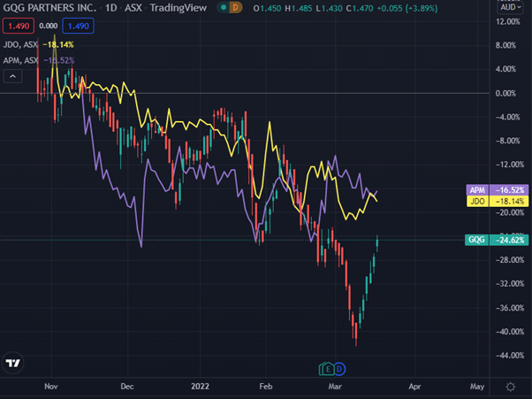Screen dimensions: 532x399
Task: Select the JDO, ASX comparison legend
Action: pyautogui.click(x=20, y=44)
